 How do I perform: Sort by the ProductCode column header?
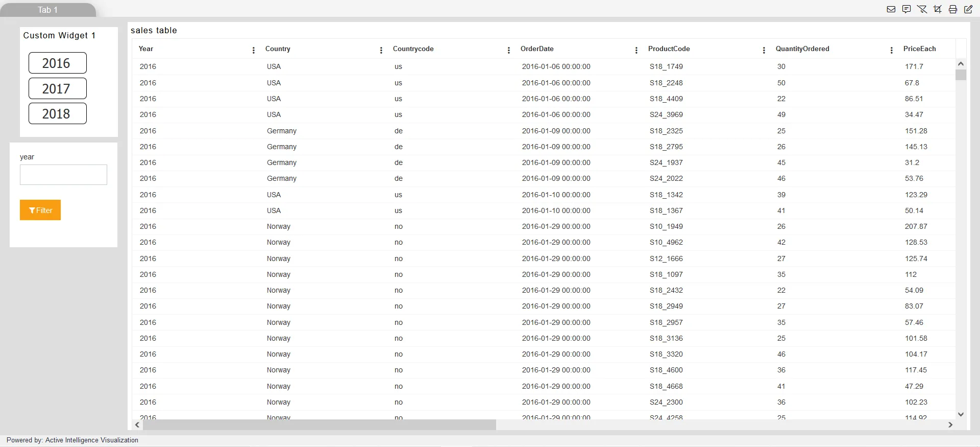pyautogui.click(x=669, y=49)
